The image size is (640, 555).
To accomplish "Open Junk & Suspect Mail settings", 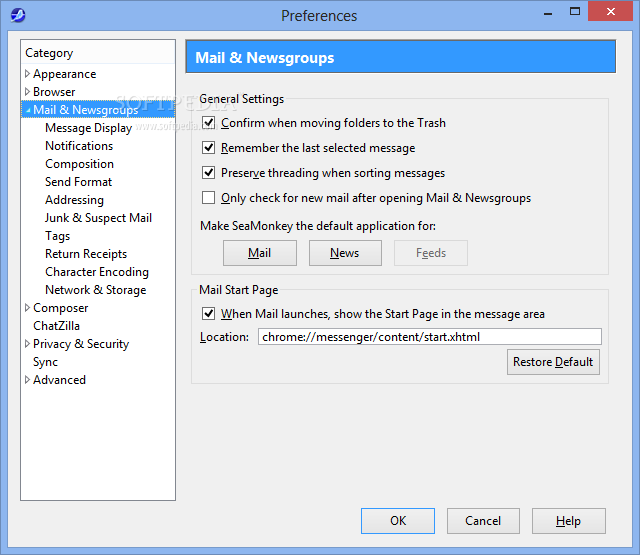I will 98,218.
